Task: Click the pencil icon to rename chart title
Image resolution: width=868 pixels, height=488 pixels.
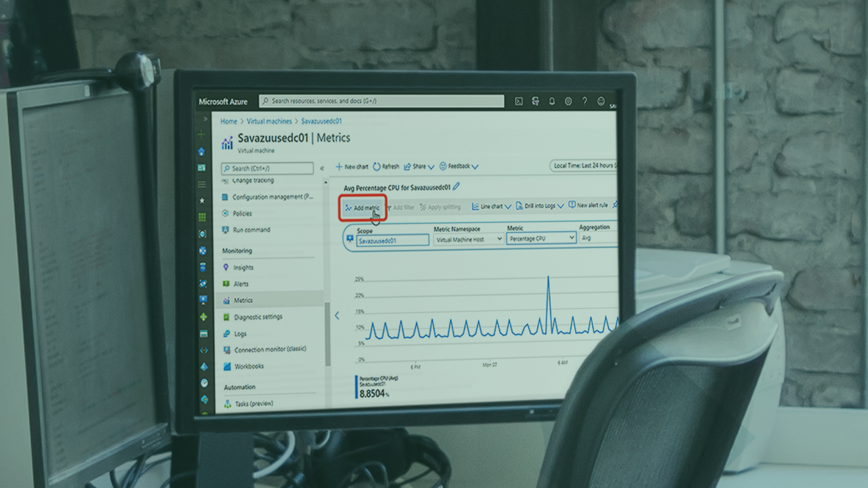Action: (x=456, y=186)
